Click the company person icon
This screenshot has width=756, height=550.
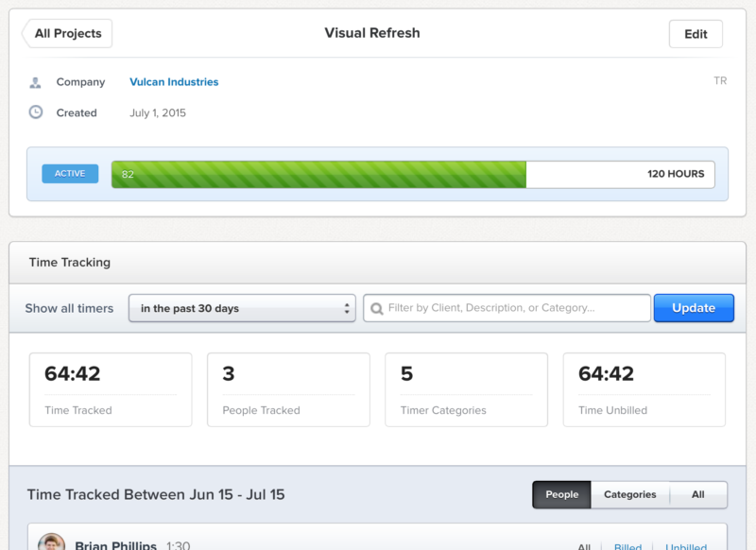(x=35, y=82)
